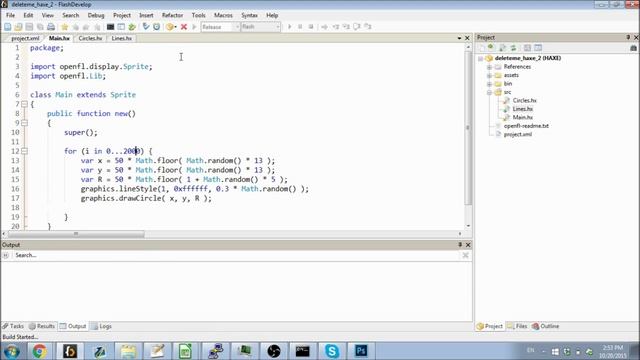Open the Macros menu
The height and width of the screenshot is (360, 640).
pos(223,15)
